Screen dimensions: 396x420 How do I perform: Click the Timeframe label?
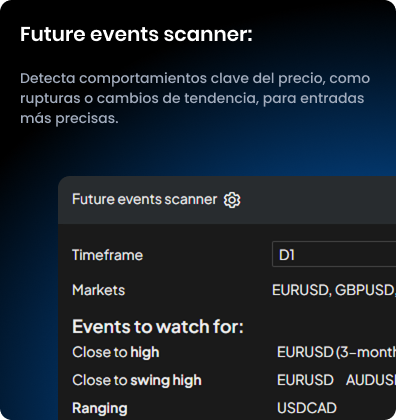(x=108, y=255)
